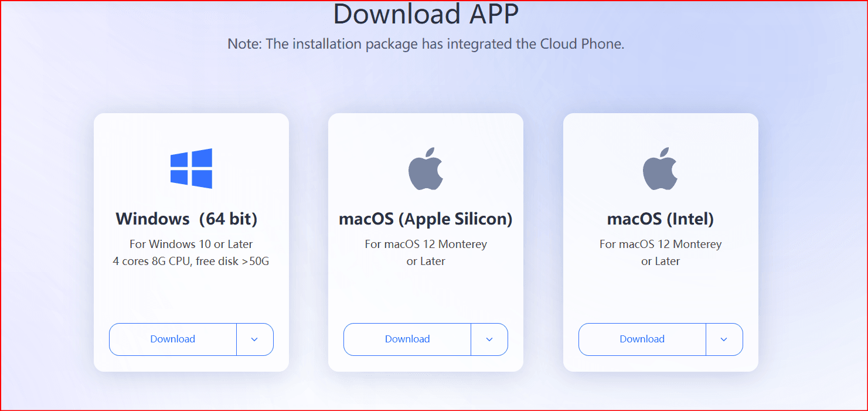Click the 'or Later' line on Intel card

(x=661, y=261)
